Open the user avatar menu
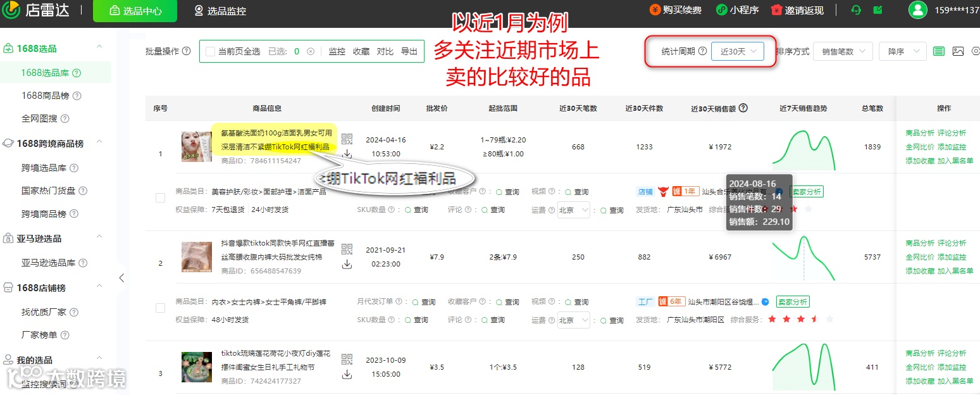Image resolution: width=980 pixels, height=395 pixels. coord(917,10)
